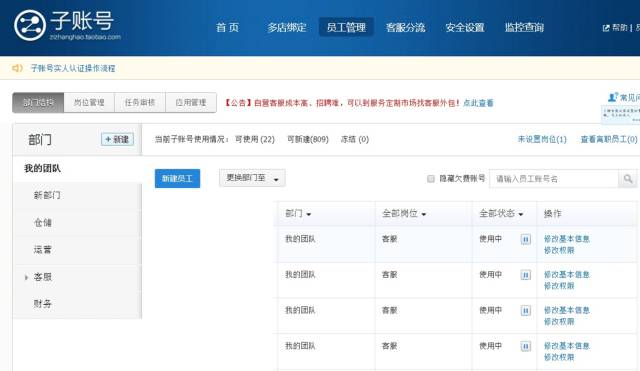Tick the 隐藏欠费账号 checkbox
The height and width of the screenshot is (371, 640).
pos(431,179)
